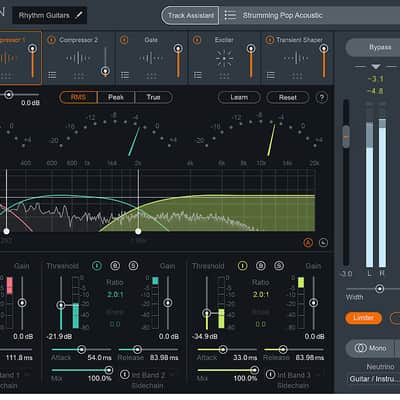400x400 pixels.
Task: Select the RMS detection mode
Action: tap(78, 97)
